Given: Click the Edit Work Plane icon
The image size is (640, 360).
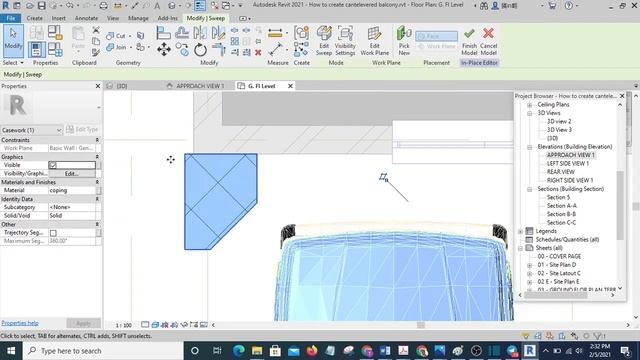Looking at the screenshot, I should point(374,41).
